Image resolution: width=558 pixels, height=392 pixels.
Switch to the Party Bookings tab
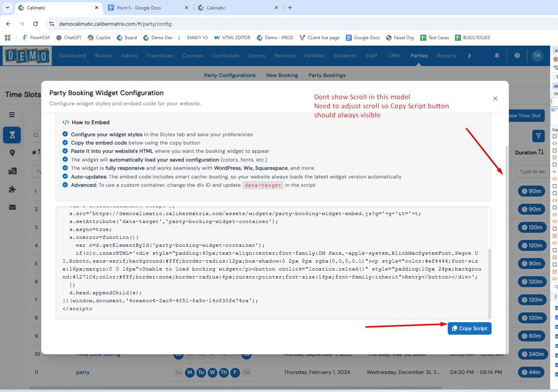[327, 75]
